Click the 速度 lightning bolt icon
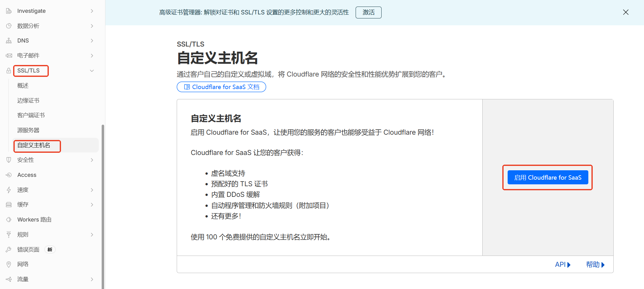The image size is (644, 289). click(9, 190)
